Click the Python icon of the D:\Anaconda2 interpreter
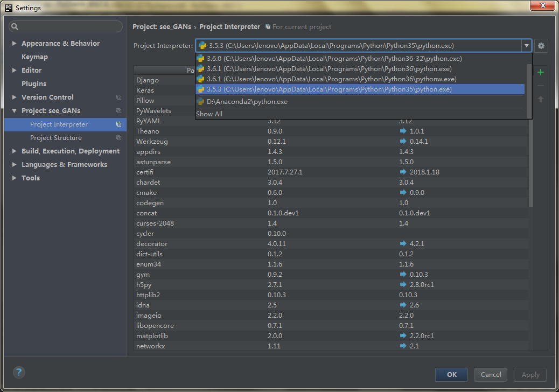The width and height of the screenshot is (559, 392). 201,102
